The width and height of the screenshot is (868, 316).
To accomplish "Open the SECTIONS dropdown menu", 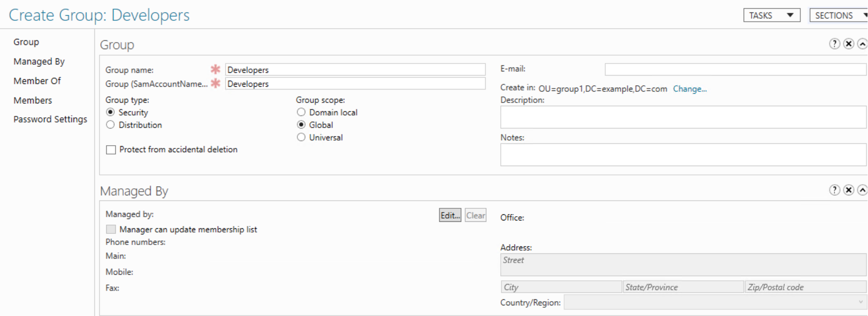I will [x=839, y=15].
